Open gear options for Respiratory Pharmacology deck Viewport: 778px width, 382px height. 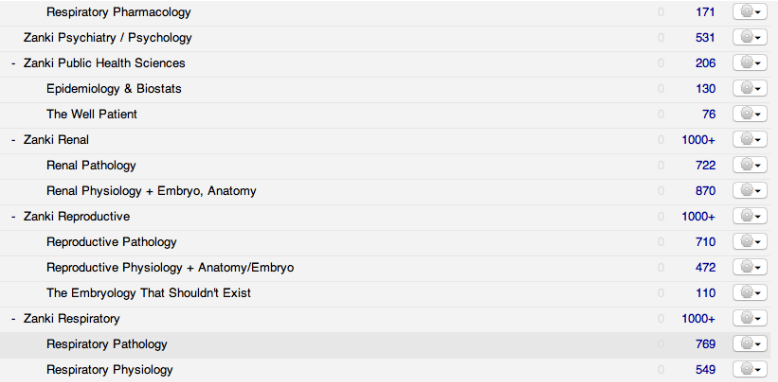pos(750,12)
